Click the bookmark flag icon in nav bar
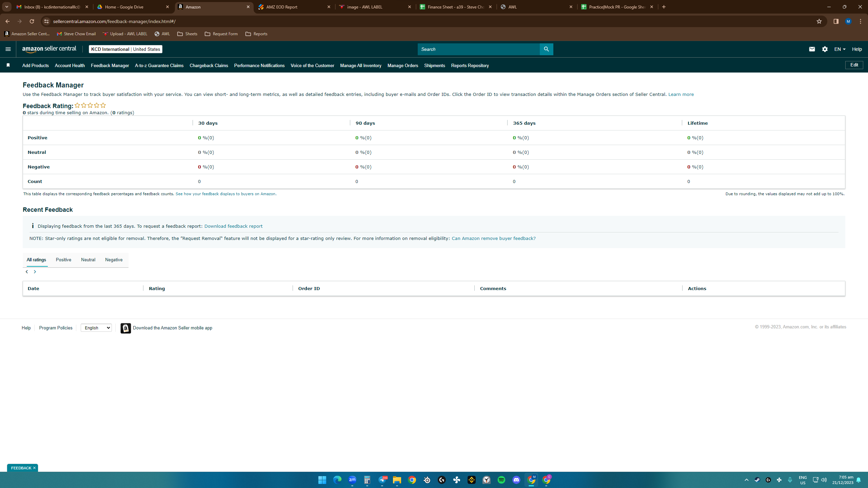Screen dimensions: 868x488 pyautogui.click(x=8, y=65)
